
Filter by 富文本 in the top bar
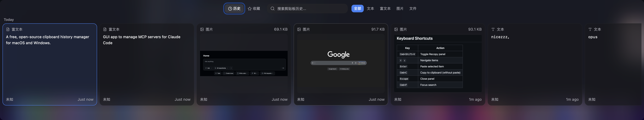pyautogui.click(x=385, y=9)
